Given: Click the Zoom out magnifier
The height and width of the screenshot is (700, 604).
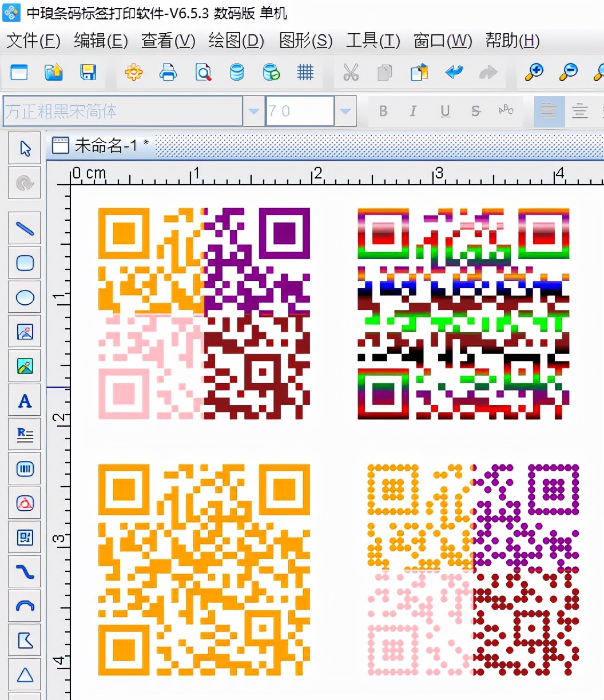Looking at the screenshot, I should tap(569, 72).
